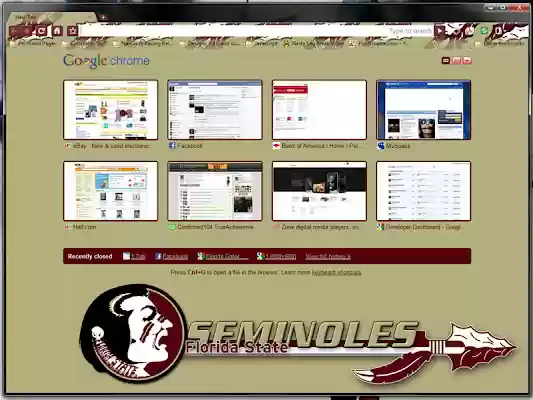Open the Half.com page thumbnail
This screenshot has width=533, height=400.
110,191
